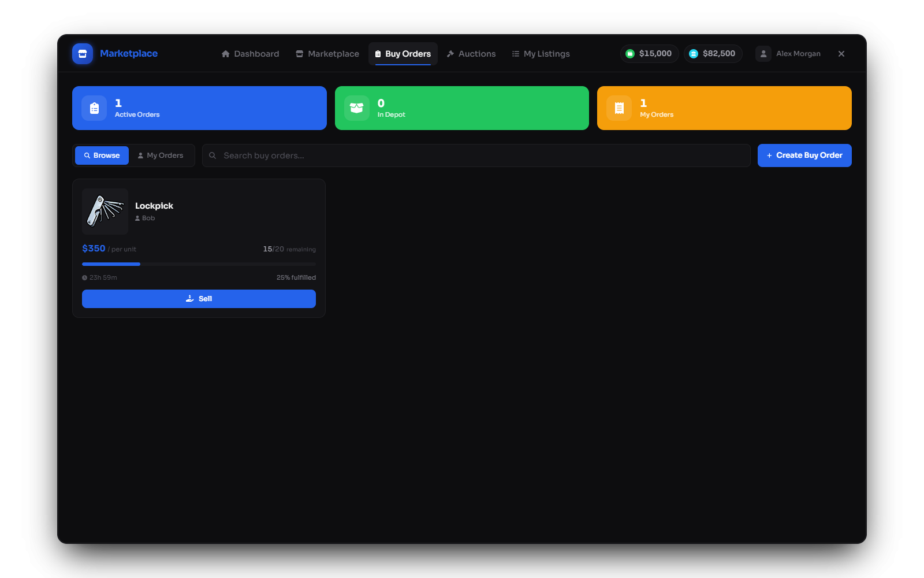Go to the Auctions tab

click(x=471, y=54)
